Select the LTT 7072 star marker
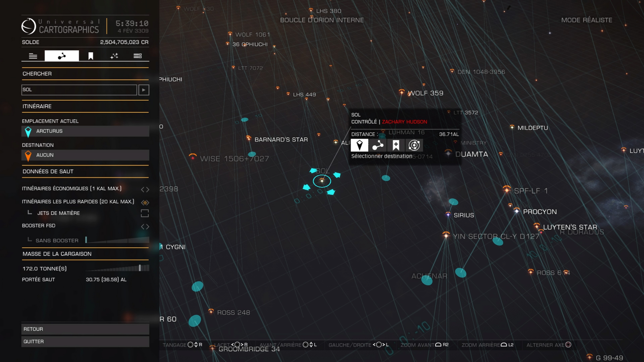This screenshot has height=362, width=644. (233, 67)
